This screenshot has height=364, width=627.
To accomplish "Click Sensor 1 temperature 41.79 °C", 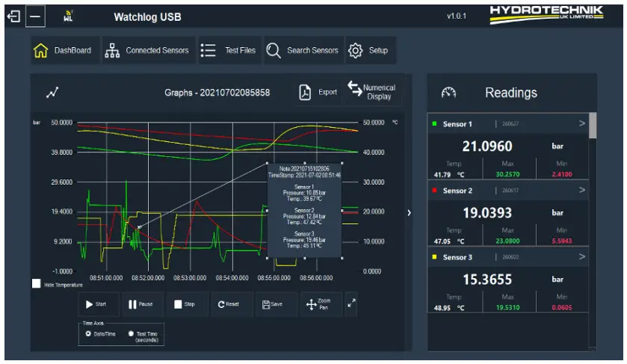I will 449,175.
